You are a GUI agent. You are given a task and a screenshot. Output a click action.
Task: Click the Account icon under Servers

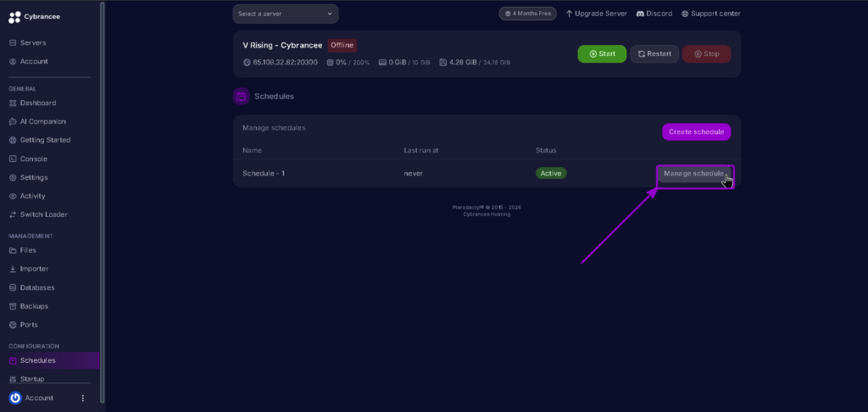coord(13,62)
